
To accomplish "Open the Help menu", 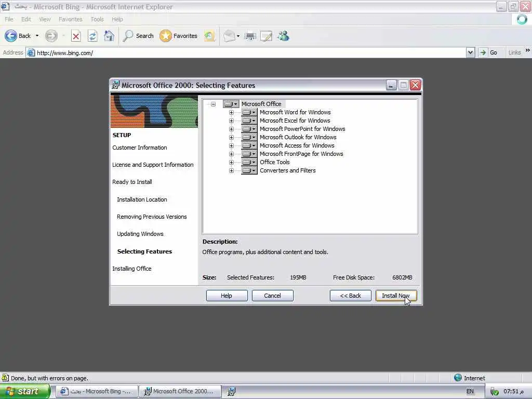I will [x=117, y=19].
